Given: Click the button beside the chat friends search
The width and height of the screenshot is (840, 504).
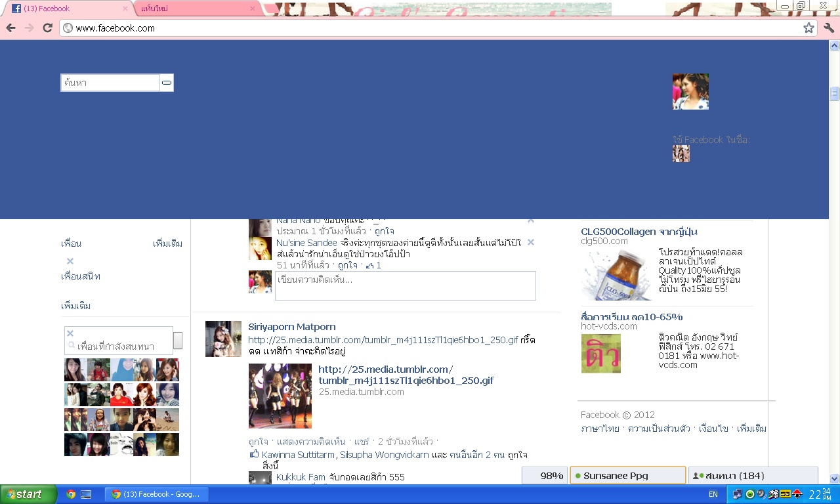Looking at the screenshot, I should (x=178, y=341).
